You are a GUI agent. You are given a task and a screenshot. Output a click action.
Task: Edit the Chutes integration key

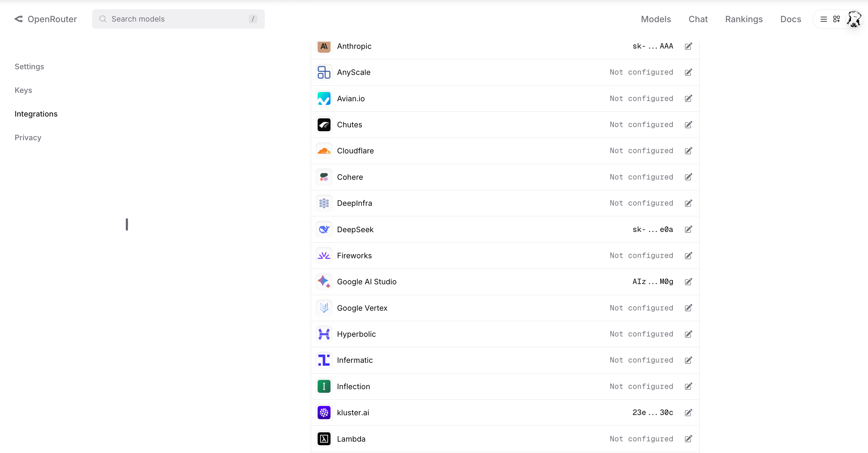point(688,125)
